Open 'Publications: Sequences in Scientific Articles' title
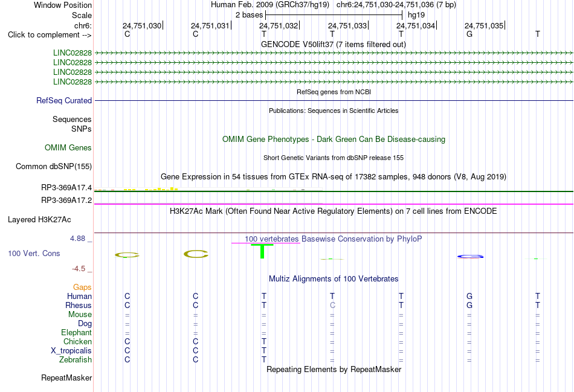This screenshot has height=392, width=574. [x=334, y=111]
